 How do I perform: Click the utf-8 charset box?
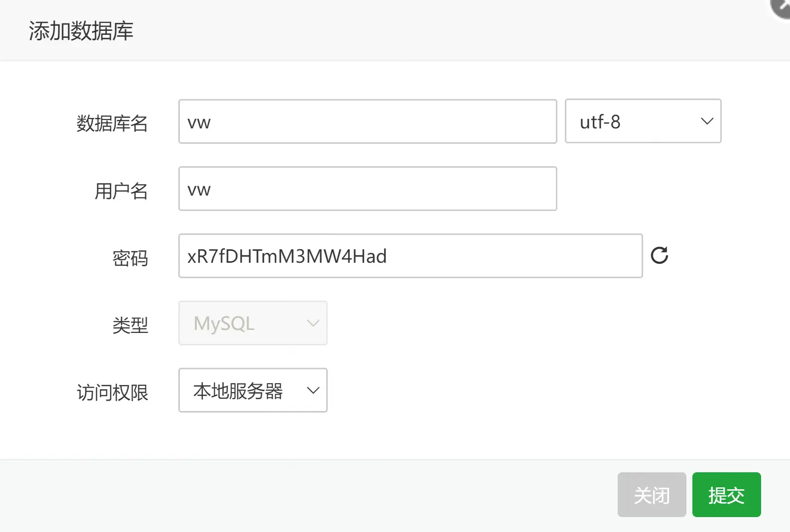(643, 121)
